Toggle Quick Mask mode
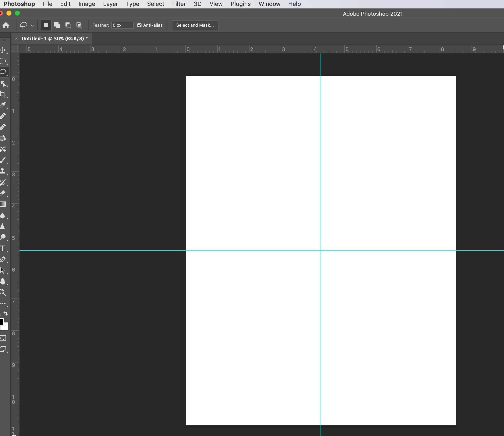The width and height of the screenshot is (504, 436). (x=3, y=338)
